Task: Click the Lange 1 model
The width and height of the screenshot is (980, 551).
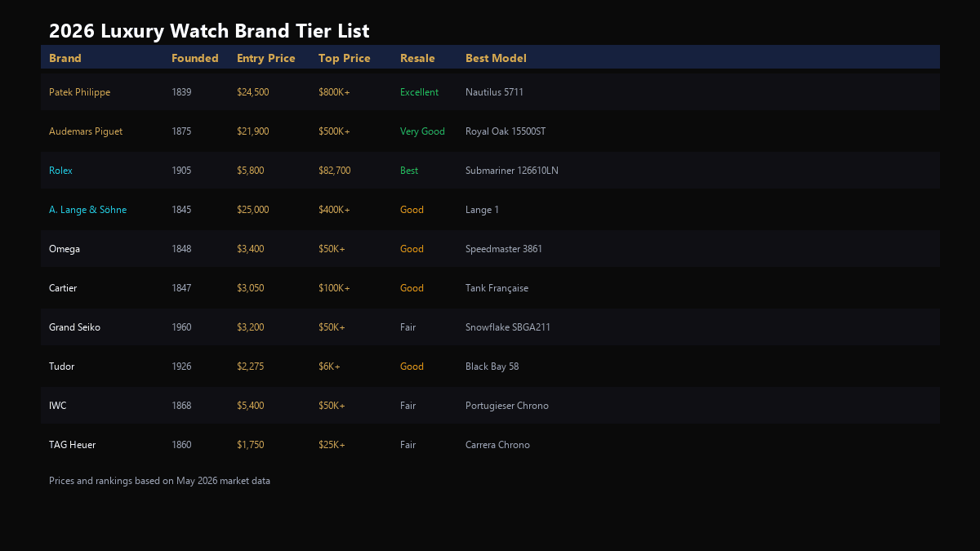Action: pos(482,210)
